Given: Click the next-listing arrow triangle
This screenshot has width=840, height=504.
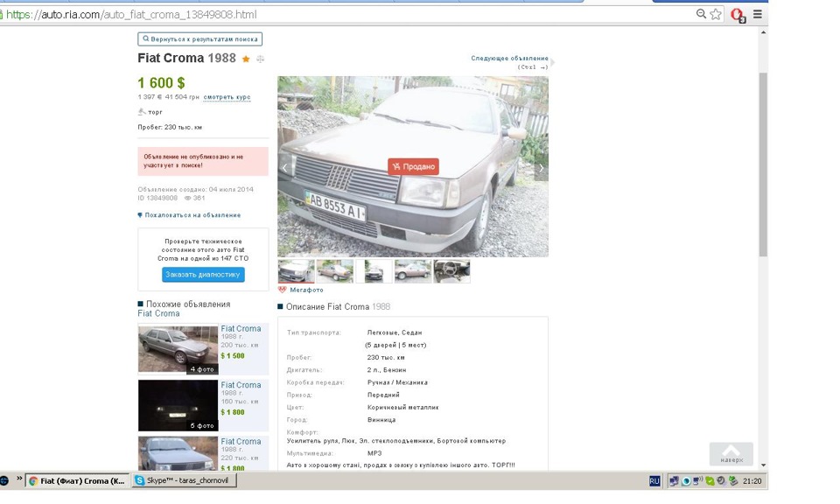Looking at the screenshot, I should tap(552, 62).
